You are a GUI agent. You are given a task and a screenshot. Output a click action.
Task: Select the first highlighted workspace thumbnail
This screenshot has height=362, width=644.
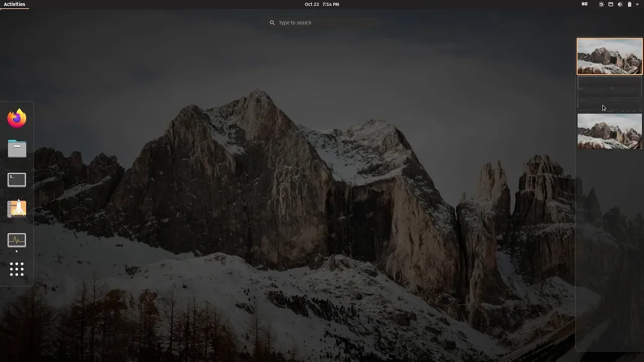609,56
